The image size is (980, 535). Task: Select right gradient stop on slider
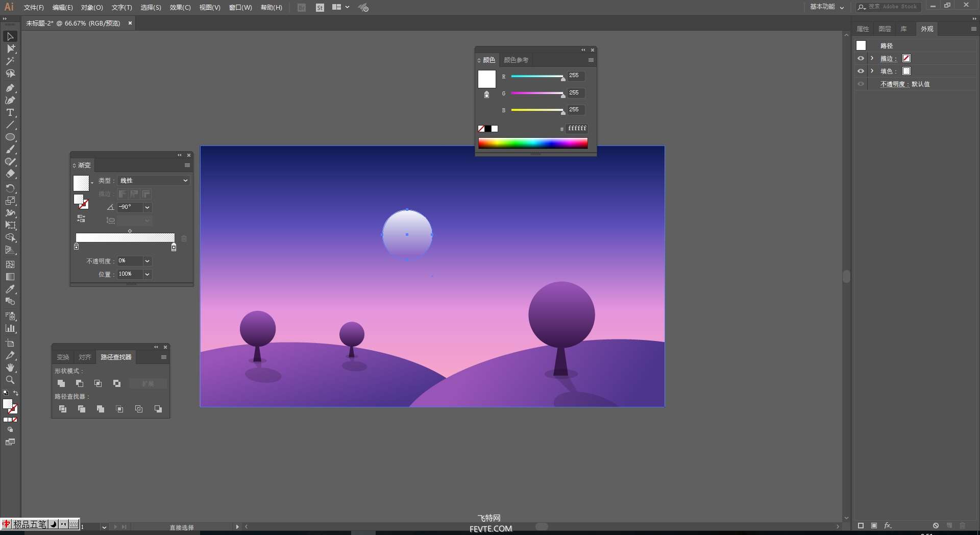(174, 248)
